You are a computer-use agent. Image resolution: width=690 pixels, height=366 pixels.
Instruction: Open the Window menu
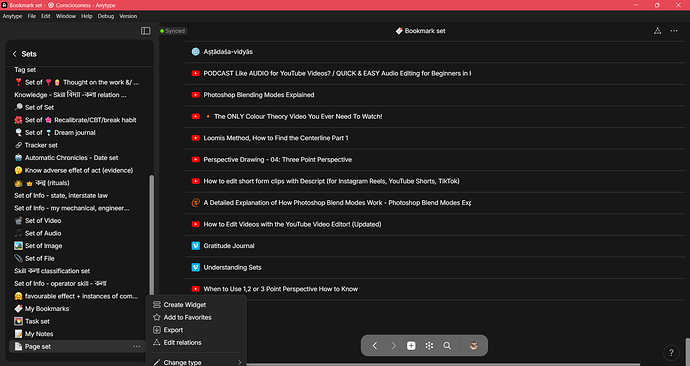pos(66,16)
